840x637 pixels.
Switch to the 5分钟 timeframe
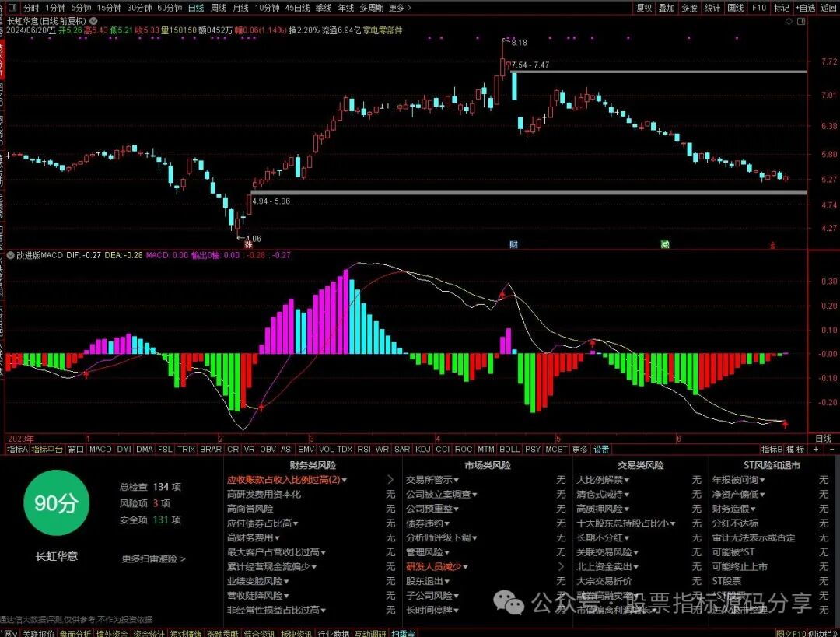click(x=80, y=8)
